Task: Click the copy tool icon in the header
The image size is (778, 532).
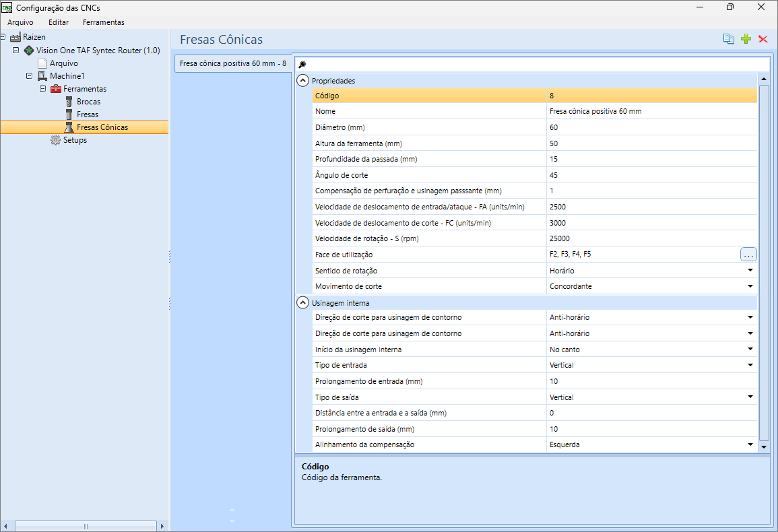Action: (728, 38)
